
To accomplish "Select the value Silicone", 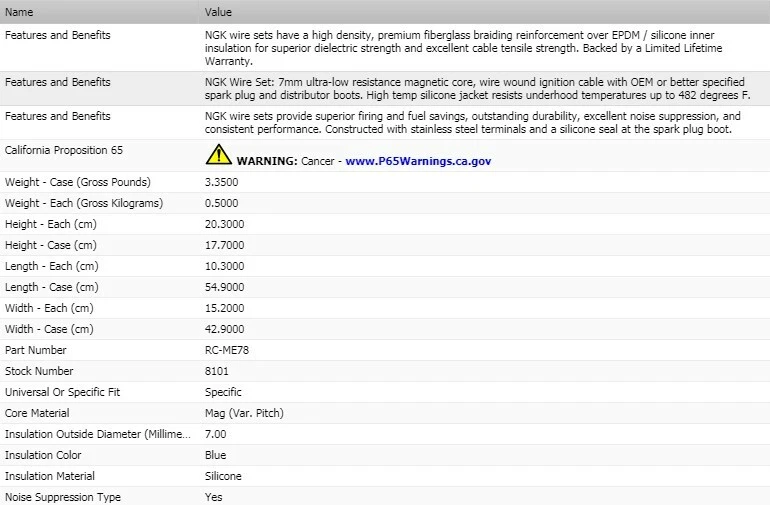I will coord(223,477).
